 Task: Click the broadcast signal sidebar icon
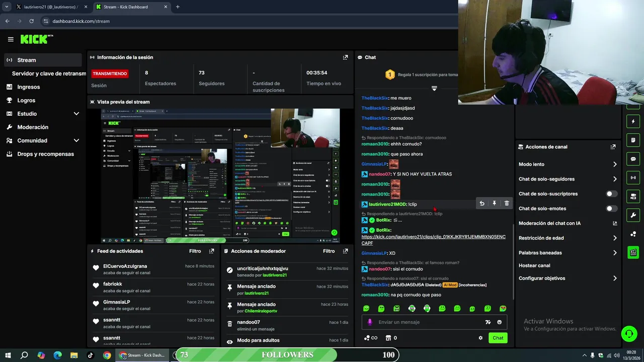coord(633,177)
